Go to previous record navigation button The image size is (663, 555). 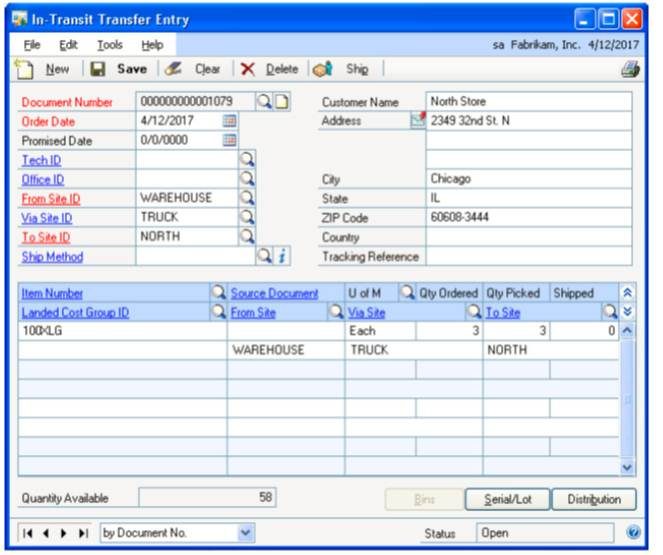click(x=46, y=533)
